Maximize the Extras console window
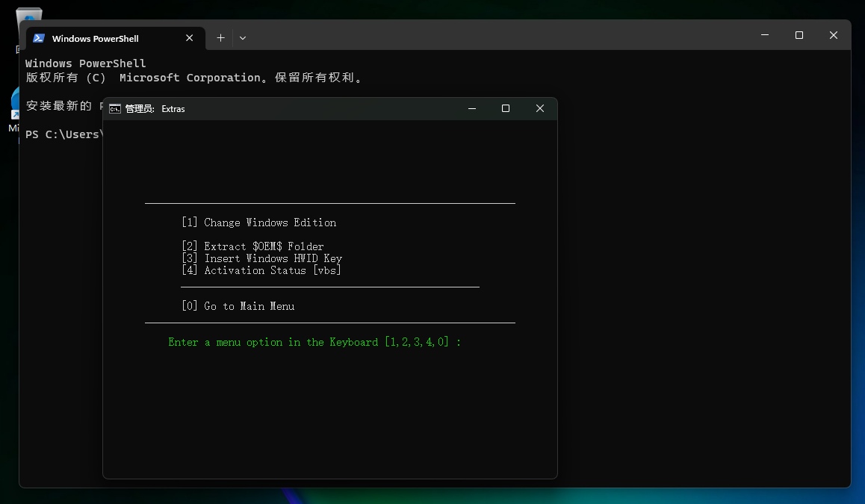The image size is (865, 504). click(x=506, y=108)
